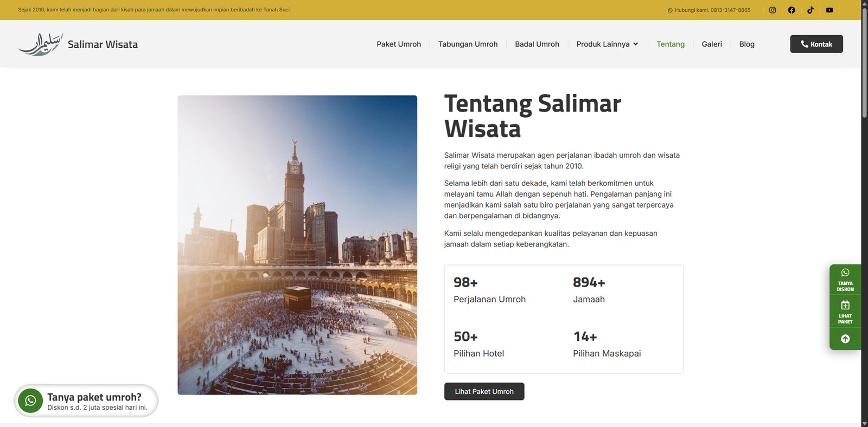Viewport: 868px width, 427px height.
Task: Navigate to the Blog page
Action: point(746,44)
